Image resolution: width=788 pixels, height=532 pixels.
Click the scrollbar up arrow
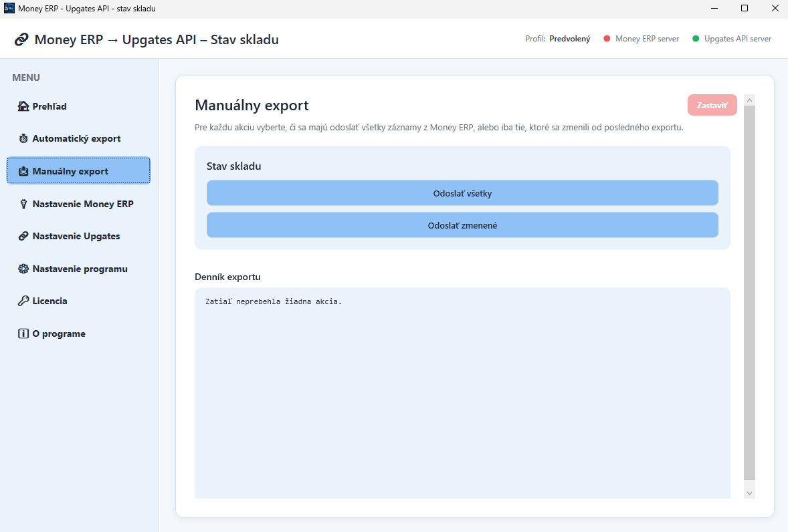coord(749,100)
